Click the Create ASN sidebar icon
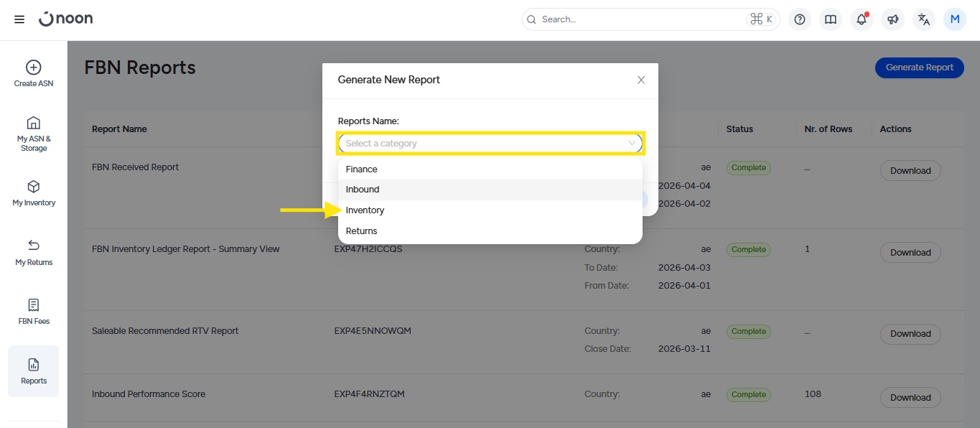Image resolution: width=980 pixels, height=428 pixels. coord(33,73)
